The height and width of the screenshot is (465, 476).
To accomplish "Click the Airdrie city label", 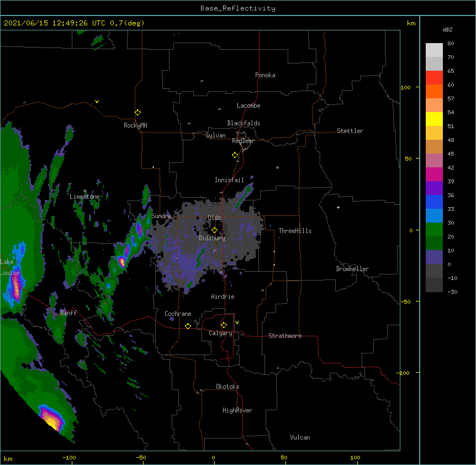I will 223,297.
